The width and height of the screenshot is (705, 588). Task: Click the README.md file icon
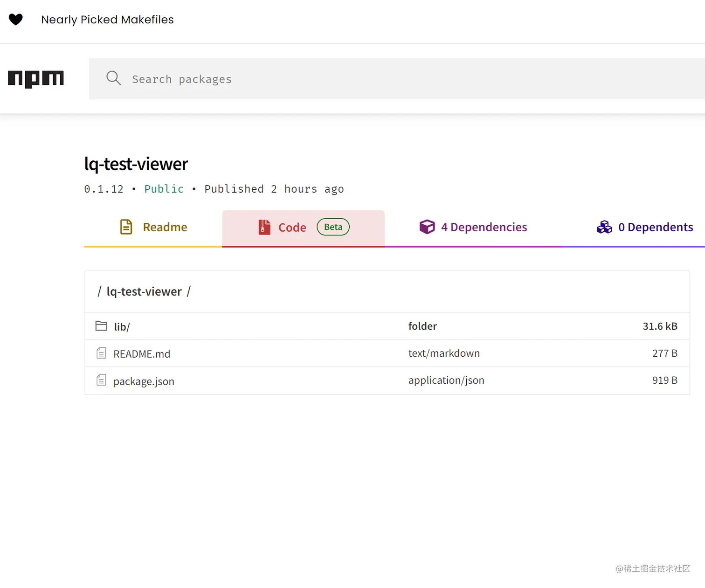click(101, 353)
